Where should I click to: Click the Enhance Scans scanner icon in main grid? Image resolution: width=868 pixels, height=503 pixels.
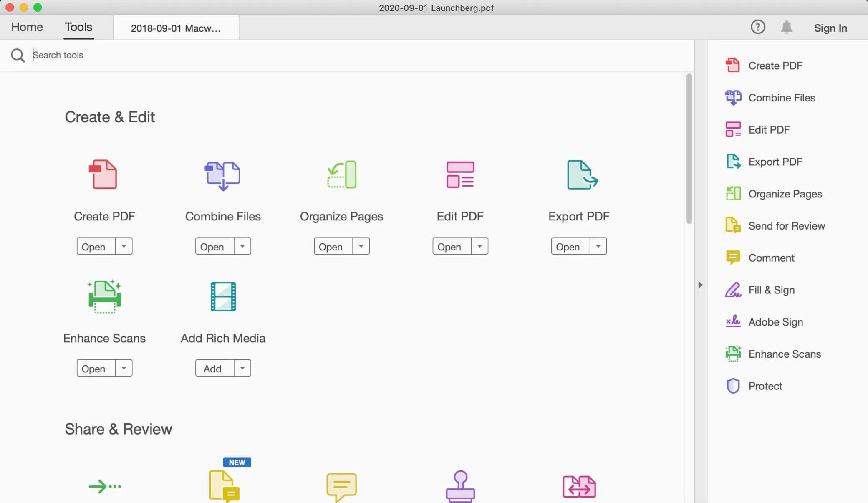click(104, 296)
